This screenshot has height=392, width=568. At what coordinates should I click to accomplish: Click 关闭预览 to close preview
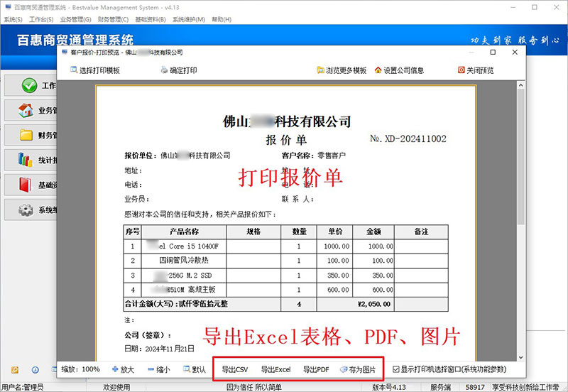coord(476,70)
